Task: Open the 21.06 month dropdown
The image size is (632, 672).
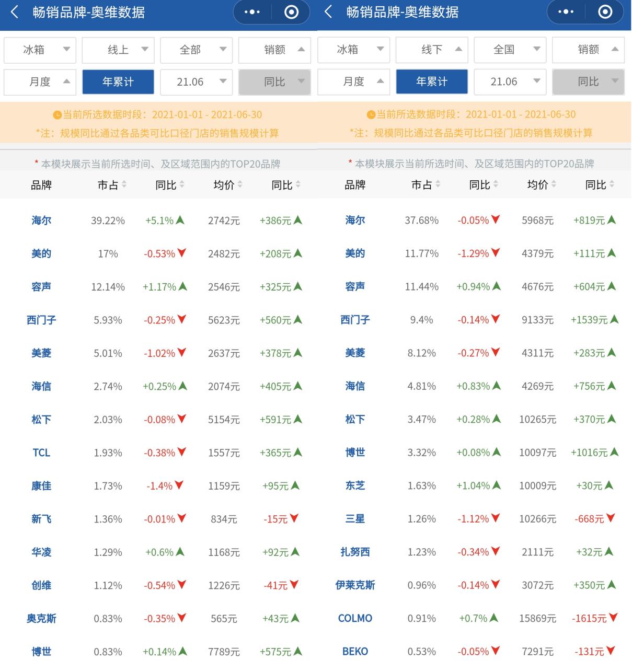Action: point(196,82)
